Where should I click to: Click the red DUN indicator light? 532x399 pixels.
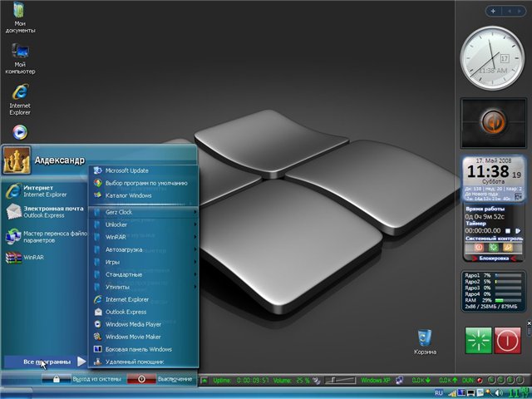pyautogui.click(x=480, y=381)
